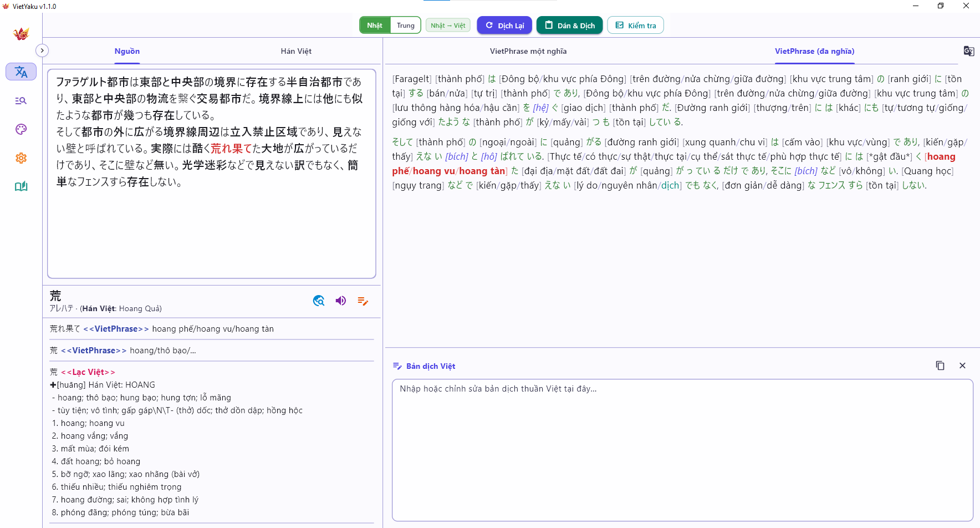Click the VietYaku phoenix logo in sidebar
This screenshot has width=980, height=528.
pos(21,34)
